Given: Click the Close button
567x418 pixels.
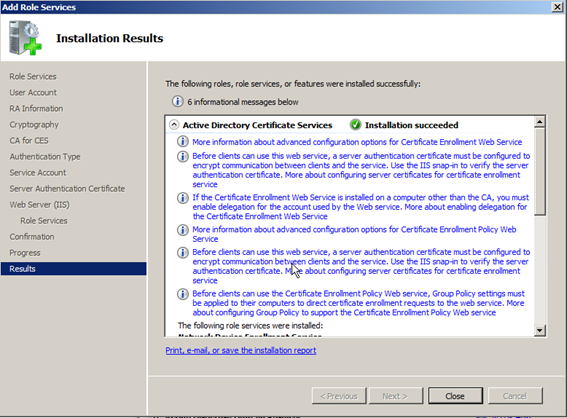Looking at the screenshot, I should (x=455, y=396).
